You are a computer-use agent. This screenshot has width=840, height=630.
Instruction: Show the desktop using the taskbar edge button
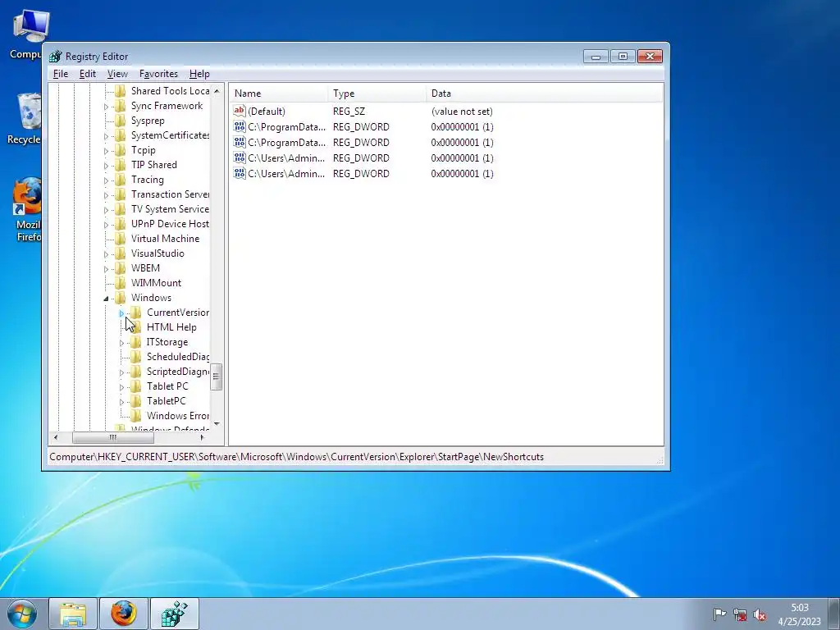833,614
